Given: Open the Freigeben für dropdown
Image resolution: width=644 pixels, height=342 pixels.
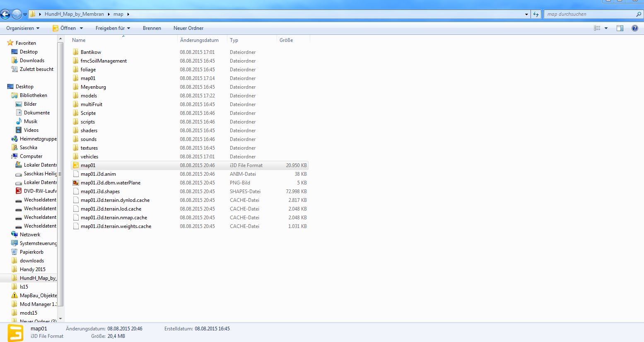Looking at the screenshot, I should 113,28.
